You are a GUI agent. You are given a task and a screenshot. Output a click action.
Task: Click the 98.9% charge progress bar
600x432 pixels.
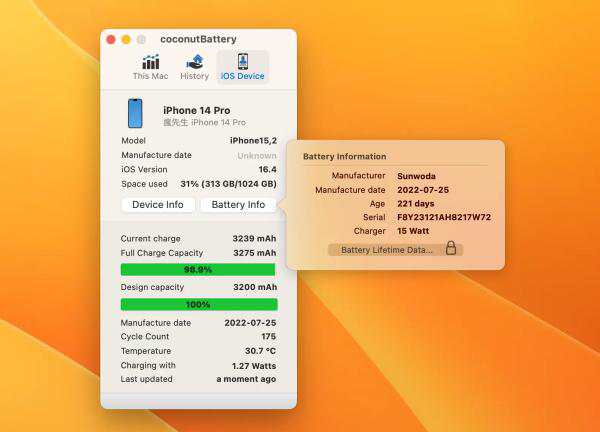pos(198,270)
